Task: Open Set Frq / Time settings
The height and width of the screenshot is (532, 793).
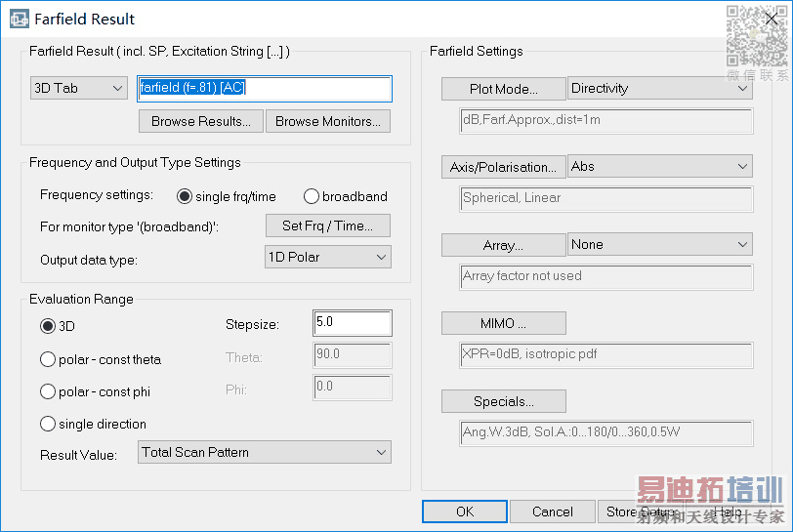Action: point(328,225)
